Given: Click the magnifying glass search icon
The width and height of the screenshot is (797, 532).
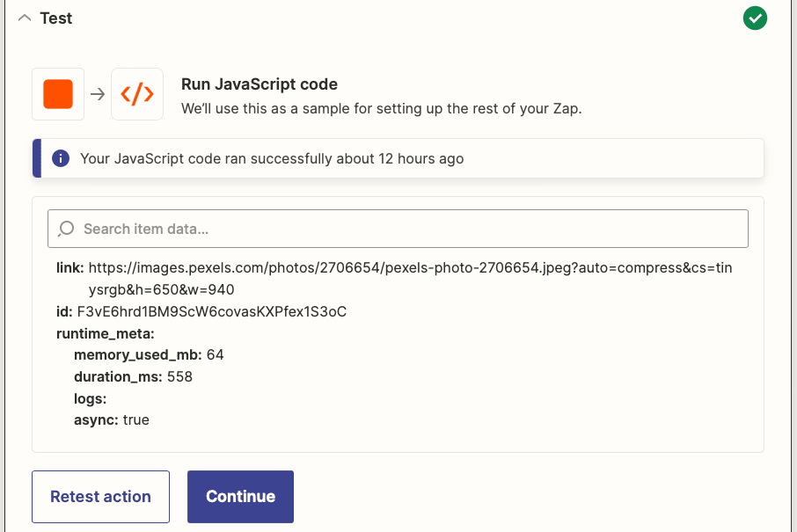Looking at the screenshot, I should point(66,228).
